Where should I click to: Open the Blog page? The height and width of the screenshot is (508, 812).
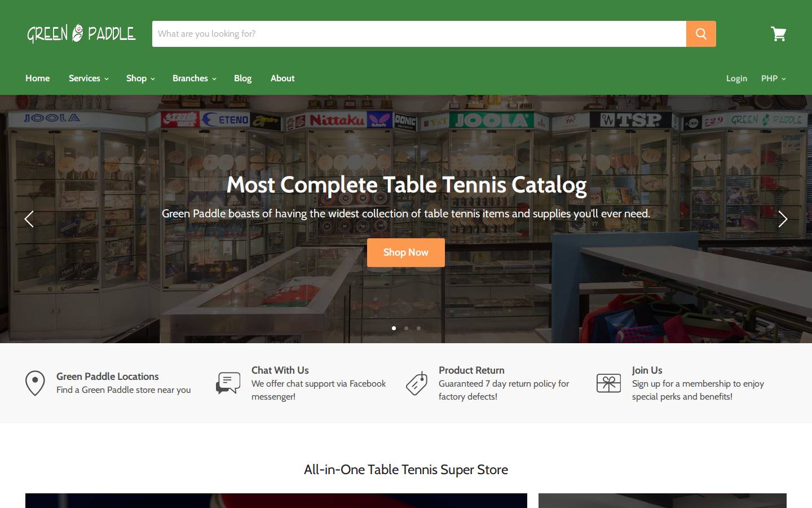point(242,78)
